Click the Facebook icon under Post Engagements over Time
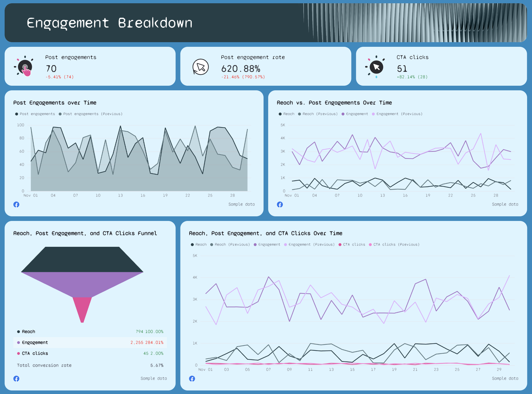The image size is (532, 394). [x=16, y=204]
